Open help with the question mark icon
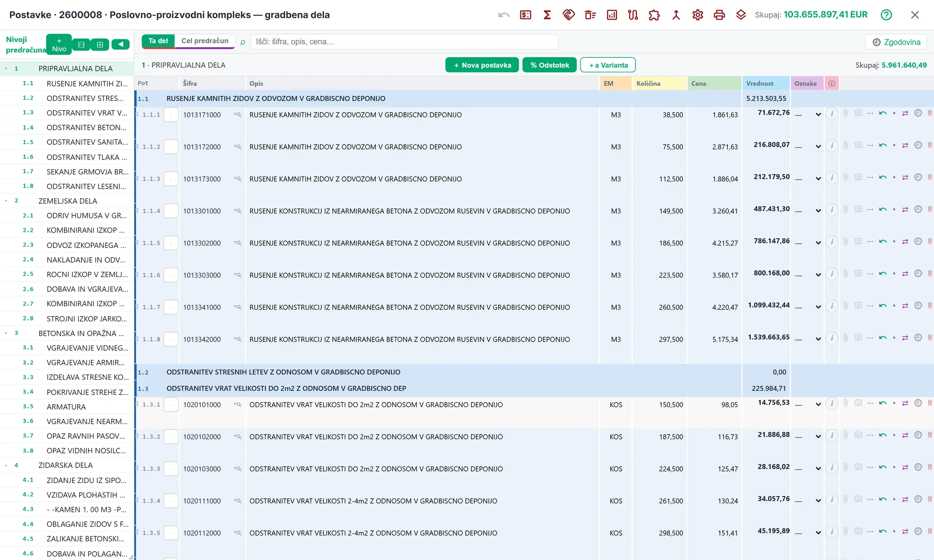This screenshot has height=560, width=934. pos(886,15)
